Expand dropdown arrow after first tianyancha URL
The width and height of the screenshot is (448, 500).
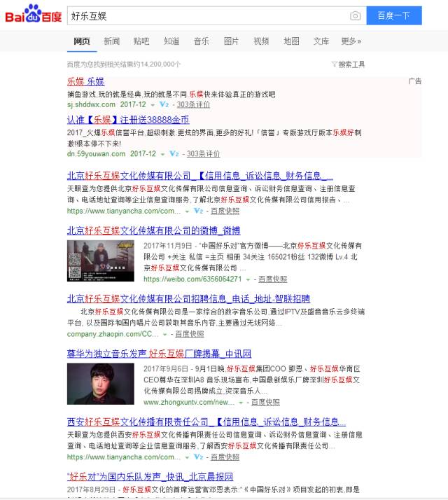click(x=187, y=211)
